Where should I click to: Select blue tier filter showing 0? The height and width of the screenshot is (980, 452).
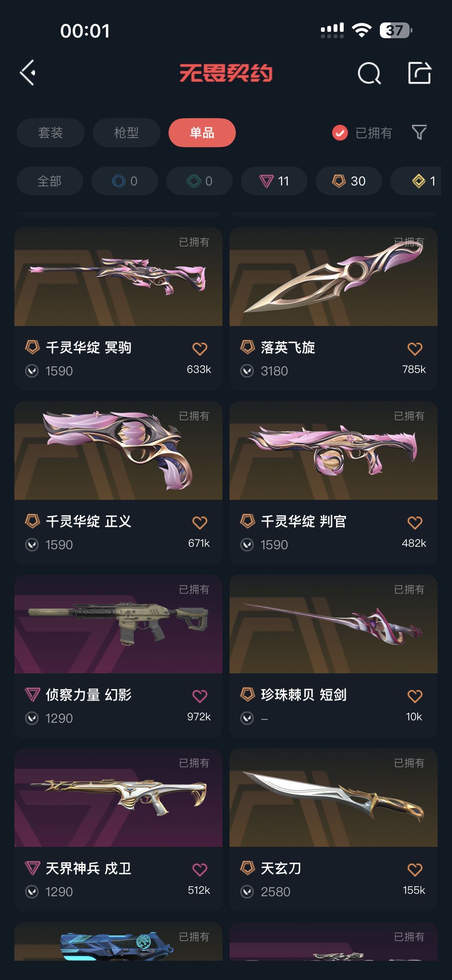point(125,181)
